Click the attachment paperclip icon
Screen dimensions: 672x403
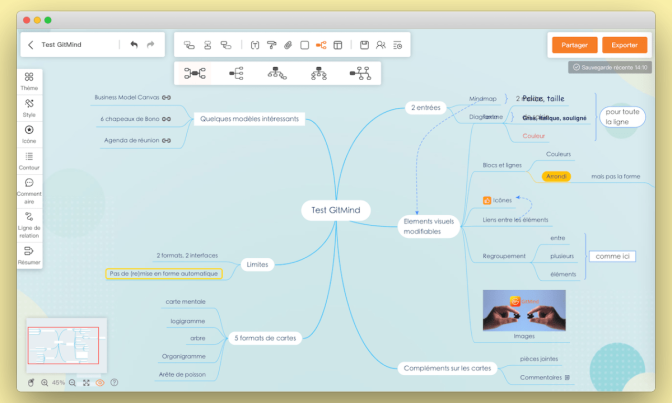288,45
